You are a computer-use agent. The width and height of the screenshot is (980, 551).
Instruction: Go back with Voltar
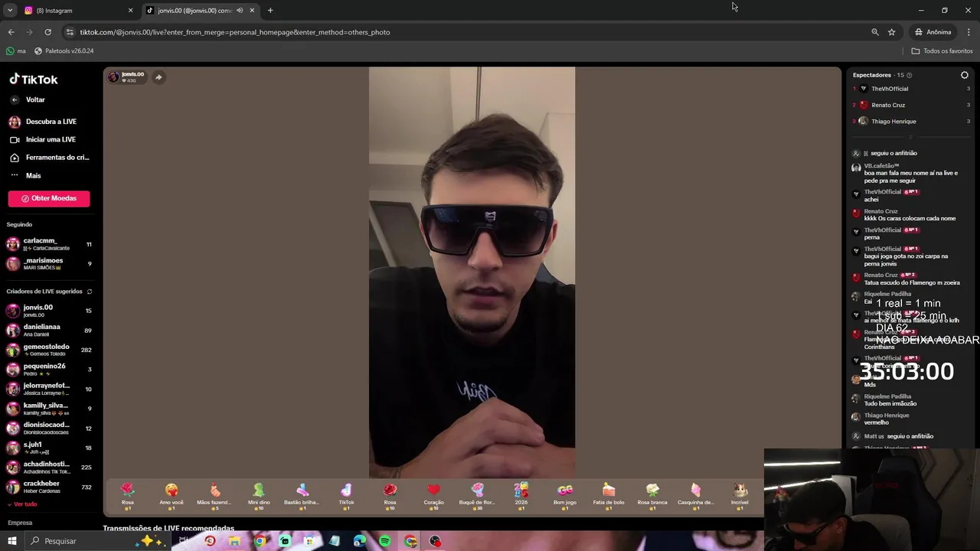(28, 100)
